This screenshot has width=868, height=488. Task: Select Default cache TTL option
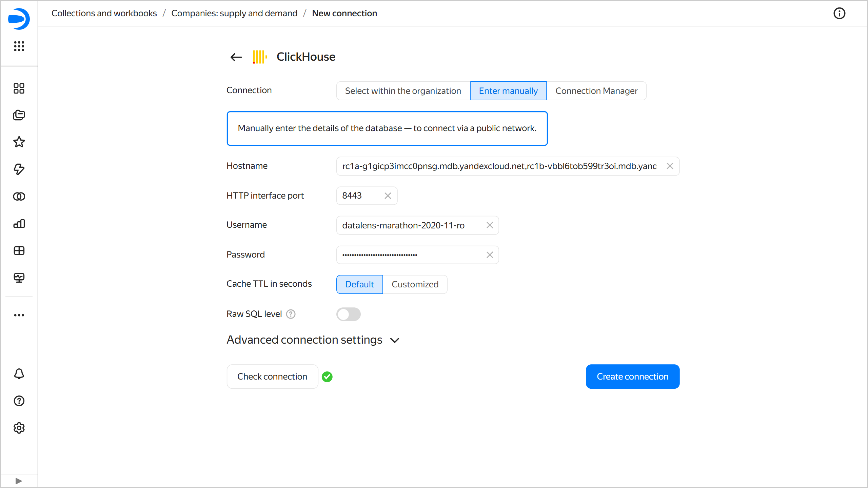tap(359, 284)
